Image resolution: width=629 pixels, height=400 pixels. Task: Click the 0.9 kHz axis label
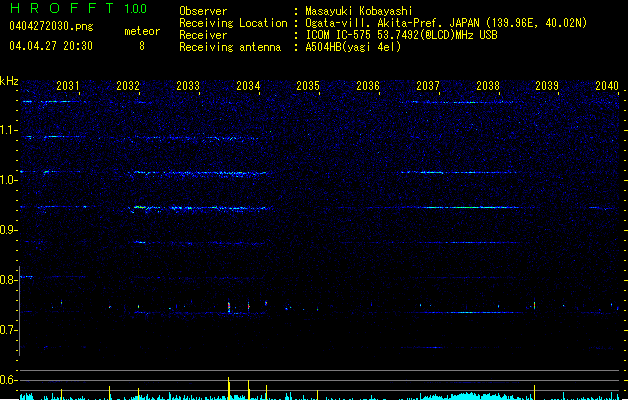click(x=9, y=230)
